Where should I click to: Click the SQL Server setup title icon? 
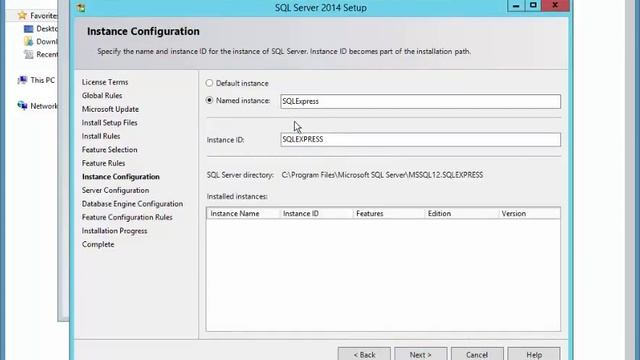(81, 7)
